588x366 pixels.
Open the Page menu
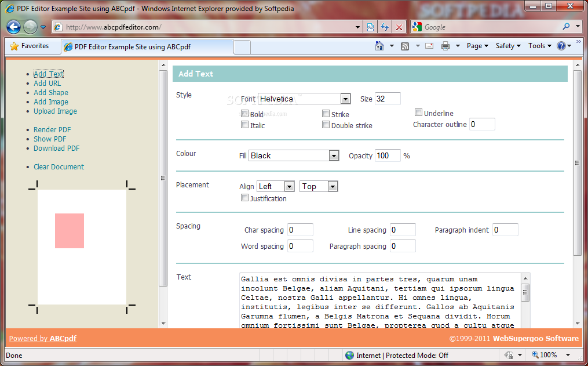point(477,46)
